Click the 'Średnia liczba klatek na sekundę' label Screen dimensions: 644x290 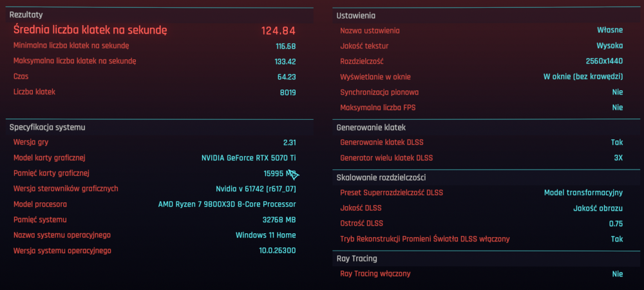pyautogui.click(x=90, y=30)
